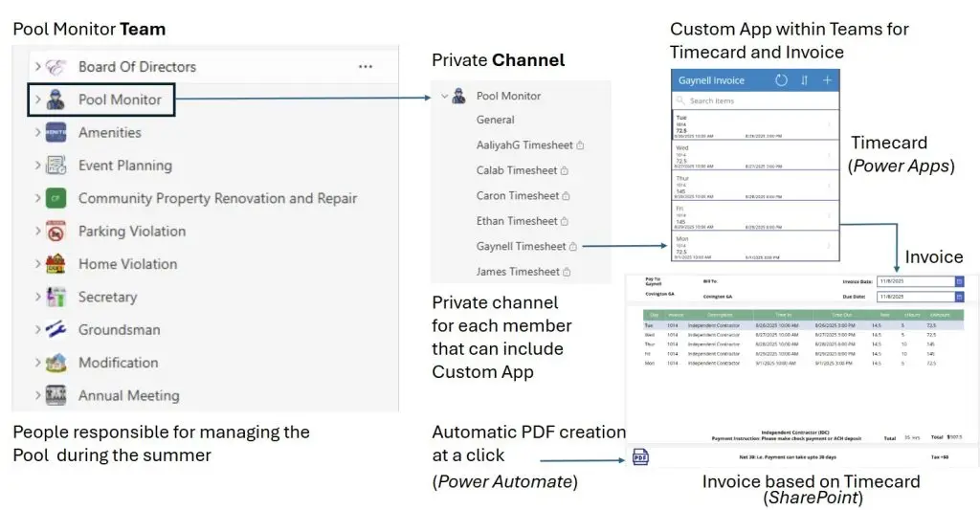Expand the Amenities team
Viewport: 980px width, 510px height.
(x=37, y=132)
